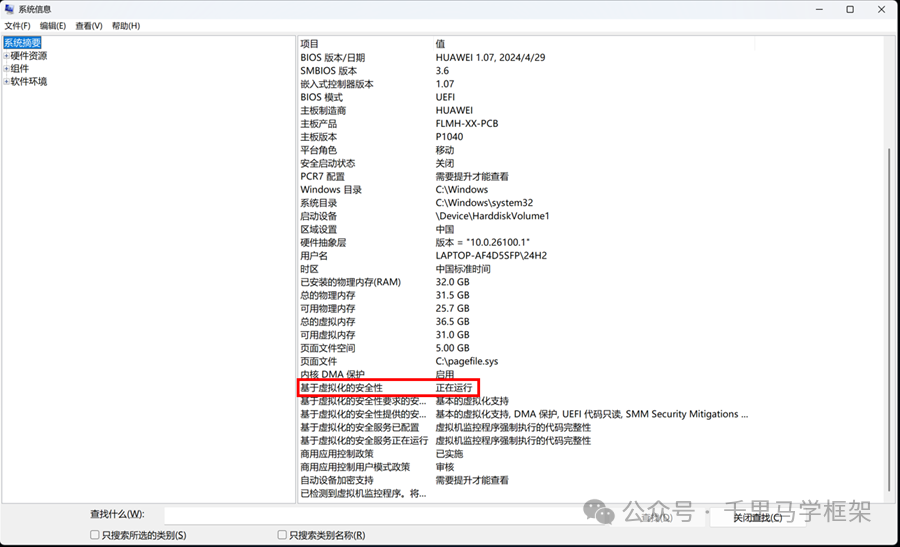
Task: Select the 自动设备加密支持 row
Action: [526, 480]
